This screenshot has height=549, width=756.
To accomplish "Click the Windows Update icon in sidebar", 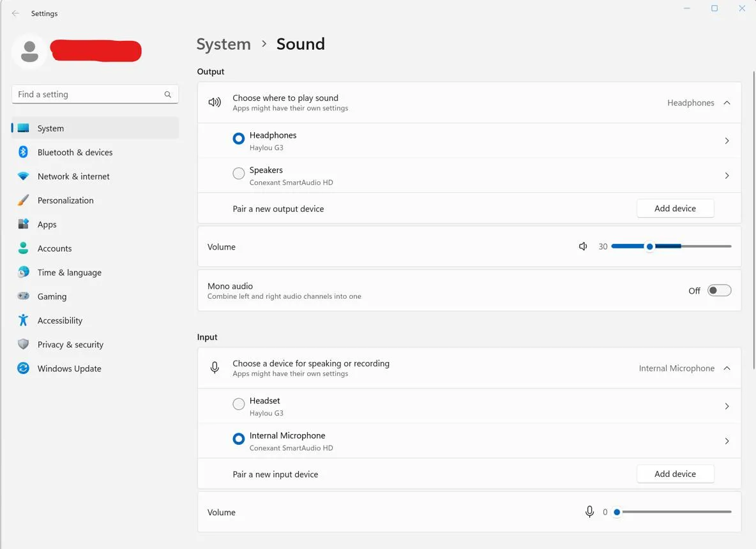I will 23,368.
